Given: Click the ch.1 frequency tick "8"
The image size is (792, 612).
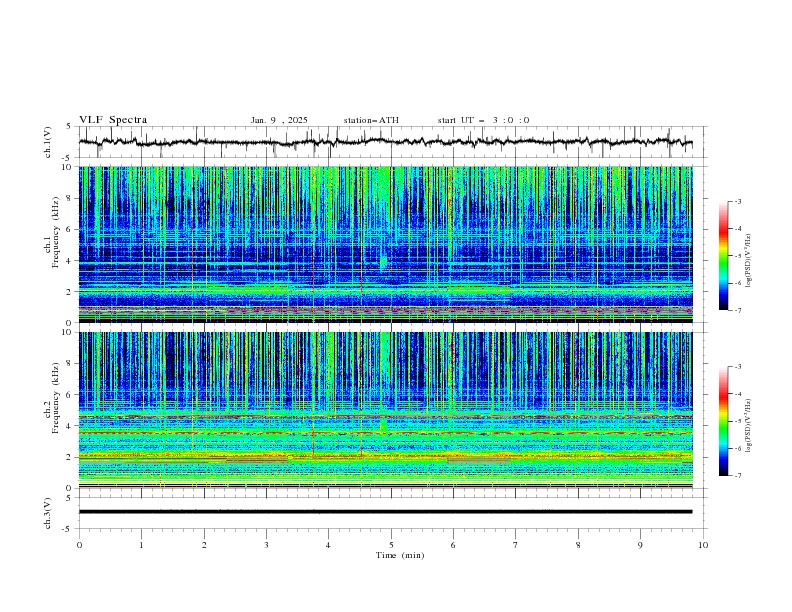Looking at the screenshot, I should click(x=70, y=198).
